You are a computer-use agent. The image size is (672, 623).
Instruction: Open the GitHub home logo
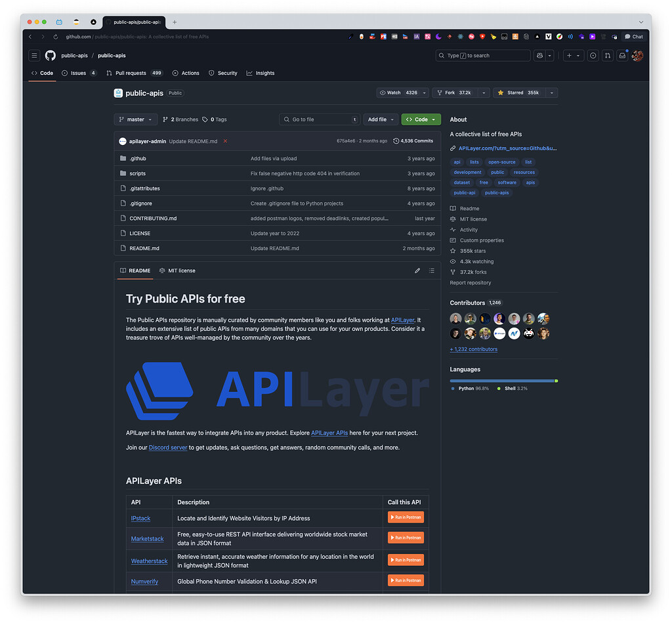tap(51, 55)
